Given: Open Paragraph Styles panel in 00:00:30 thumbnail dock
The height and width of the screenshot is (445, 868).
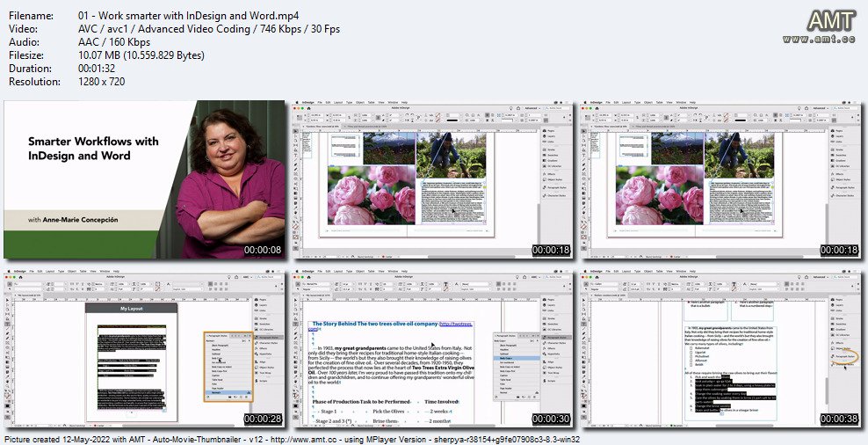Looking at the screenshot, I should tap(555, 338).
